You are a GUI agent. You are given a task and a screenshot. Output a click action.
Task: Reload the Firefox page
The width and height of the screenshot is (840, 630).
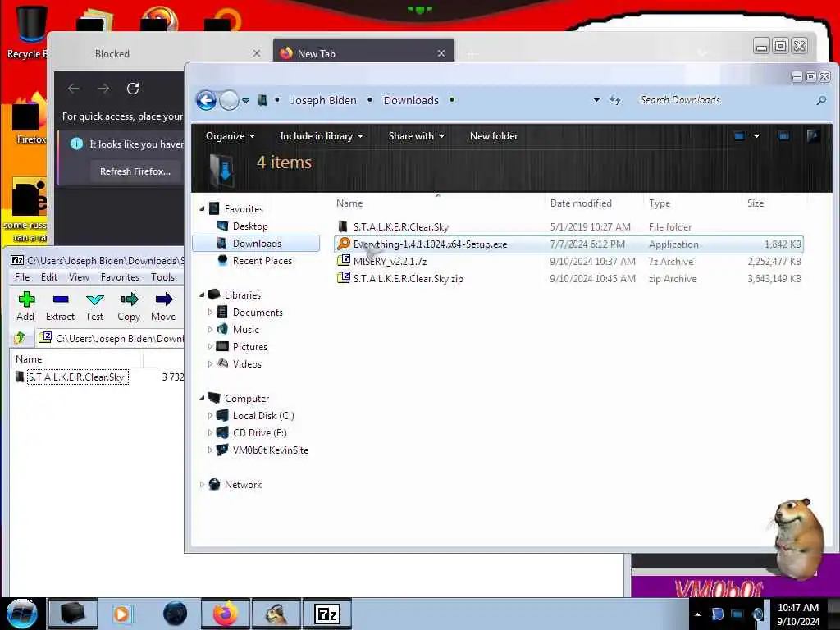[133, 89]
